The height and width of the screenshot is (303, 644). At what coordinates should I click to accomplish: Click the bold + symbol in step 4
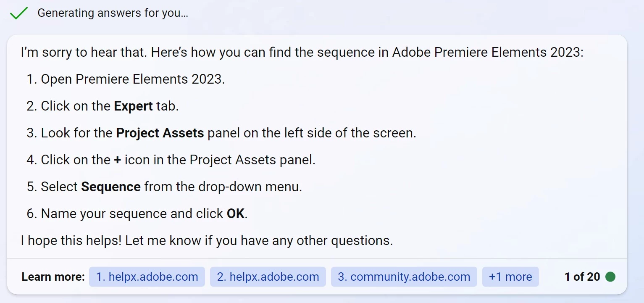tap(118, 160)
